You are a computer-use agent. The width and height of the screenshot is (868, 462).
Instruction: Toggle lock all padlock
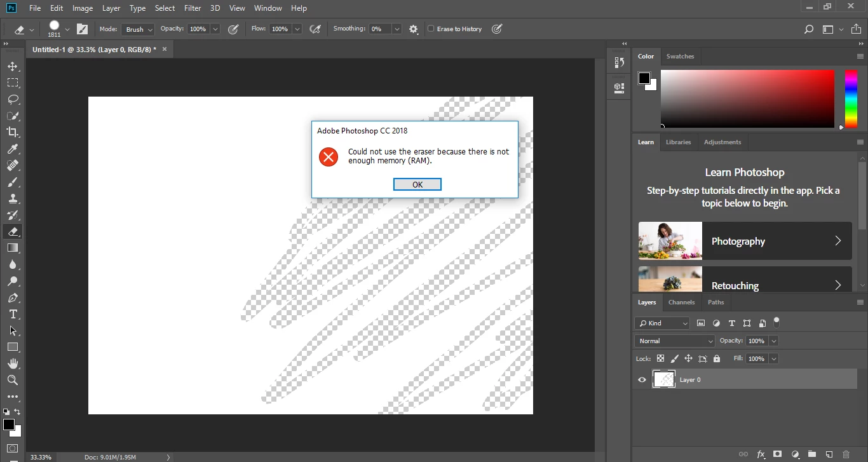click(x=717, y=358)
